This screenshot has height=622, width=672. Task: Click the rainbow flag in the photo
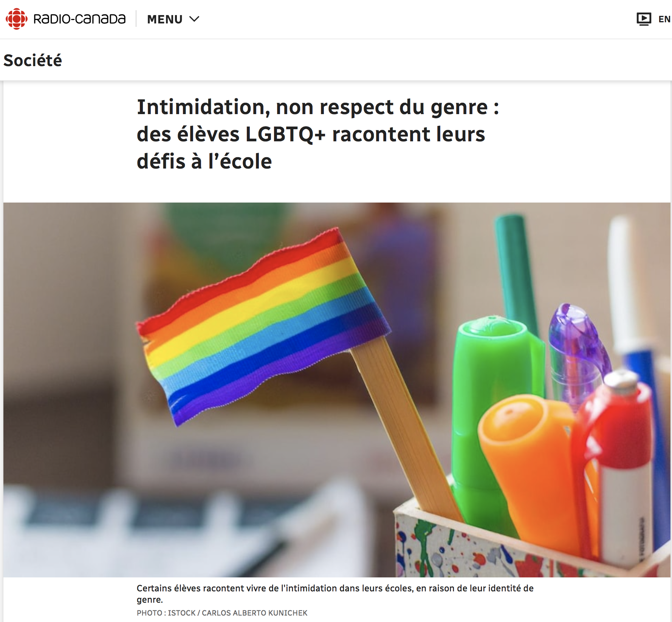(x=263, y=327)
